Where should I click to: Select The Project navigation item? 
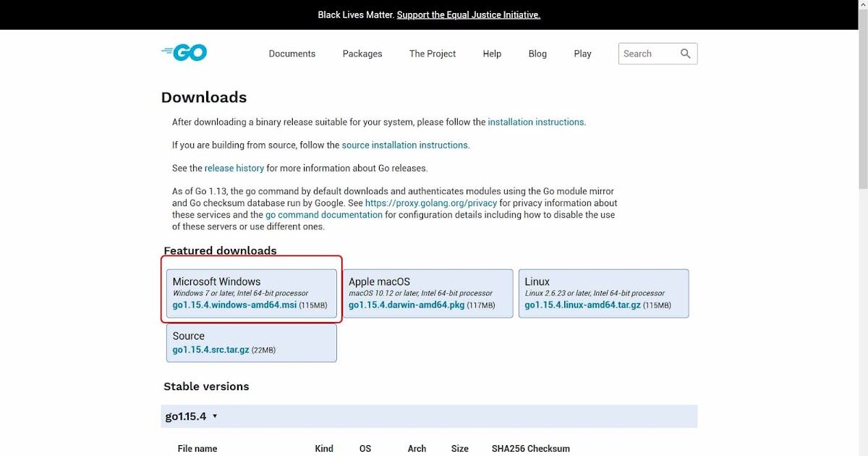(432, 54)
